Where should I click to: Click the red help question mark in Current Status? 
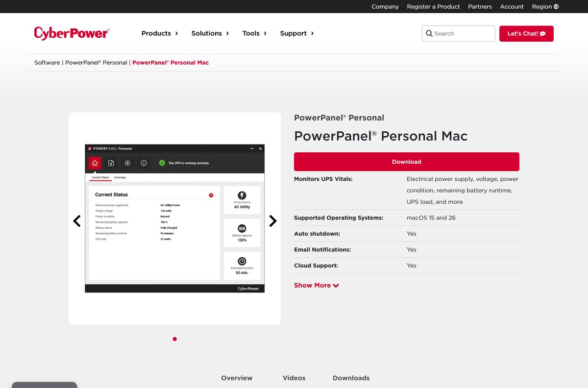click(x=211, y=195)
